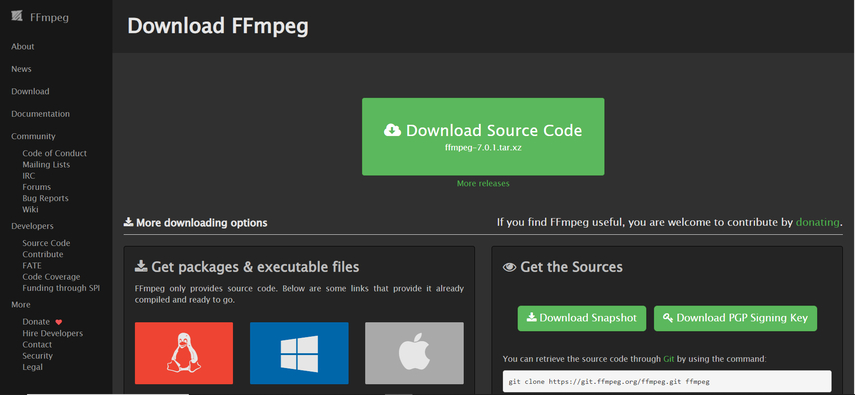Open the Security sidebar link

tap(38, 356)
